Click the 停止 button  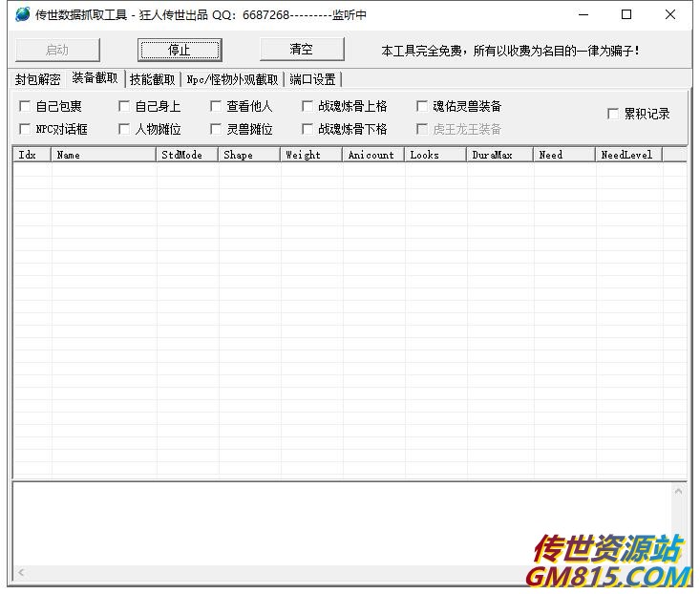180,50
